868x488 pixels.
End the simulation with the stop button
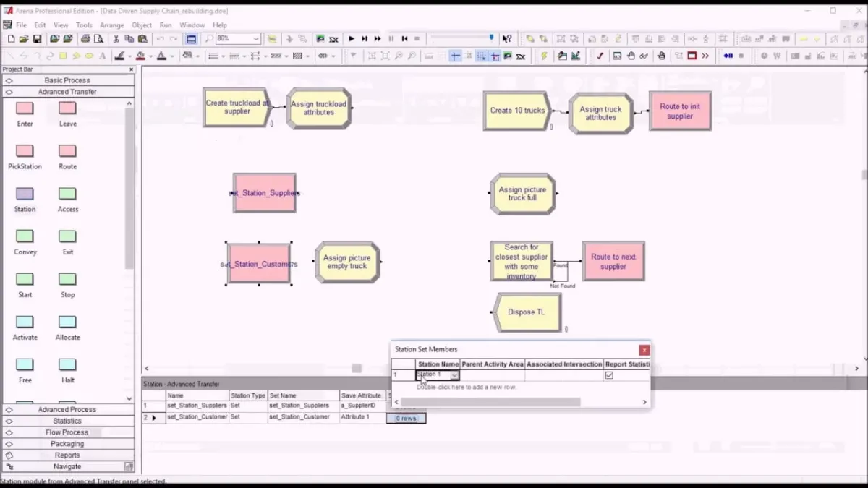pos(417,38)
